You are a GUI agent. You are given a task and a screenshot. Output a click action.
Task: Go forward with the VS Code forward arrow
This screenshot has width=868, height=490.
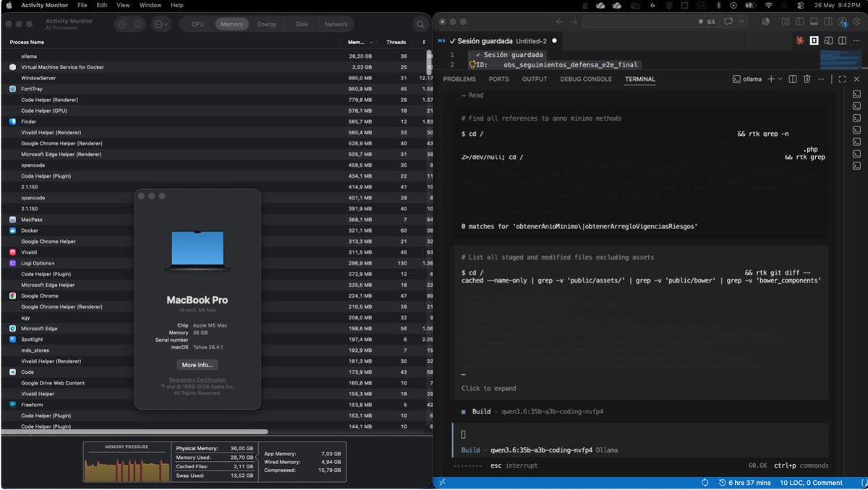click(573, 22)
